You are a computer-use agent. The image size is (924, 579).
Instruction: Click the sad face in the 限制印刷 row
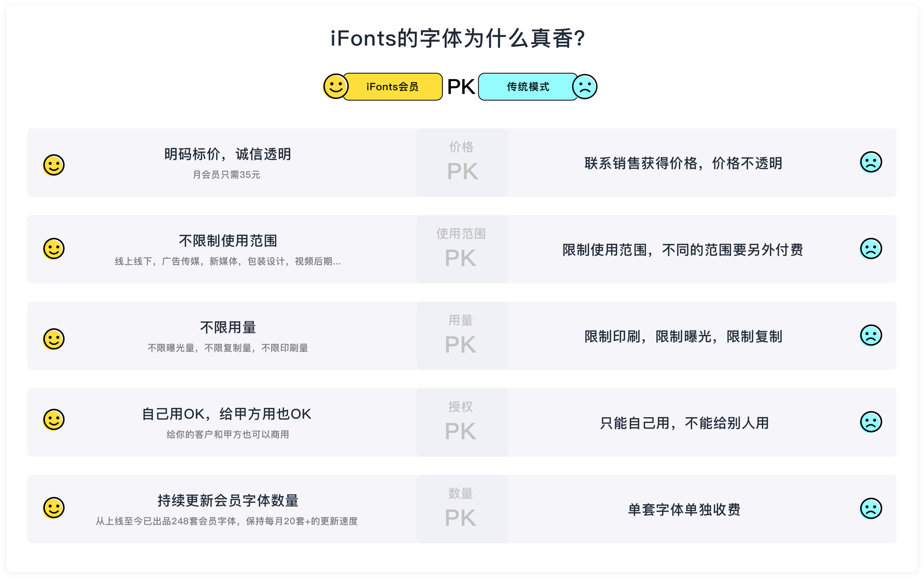pyautogui.click(x=871, y=335)
